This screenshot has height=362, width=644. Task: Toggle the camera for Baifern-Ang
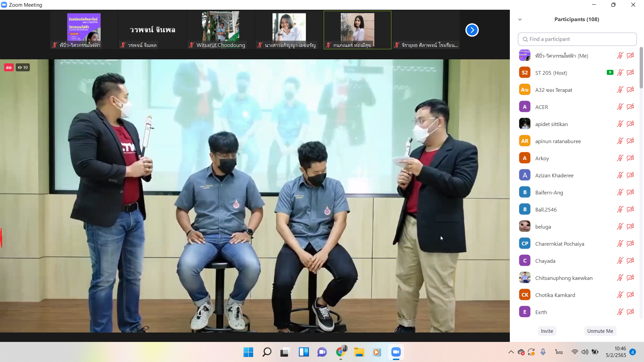(x=630, y=192)
